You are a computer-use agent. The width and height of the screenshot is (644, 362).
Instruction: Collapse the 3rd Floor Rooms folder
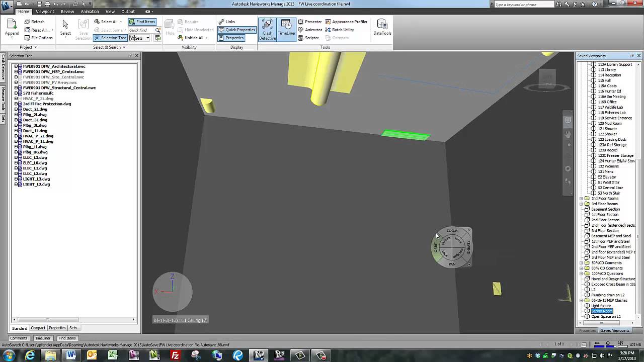(581, 204)
